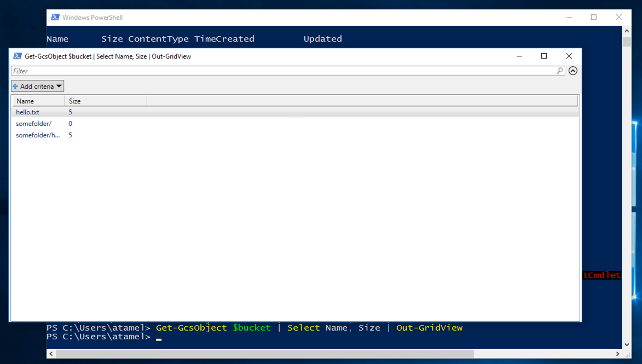The height and width of the screenshot is (364, 642).
Task: Click the up arrow of the PowerShell vertical scrollbar
Action: 626,30
